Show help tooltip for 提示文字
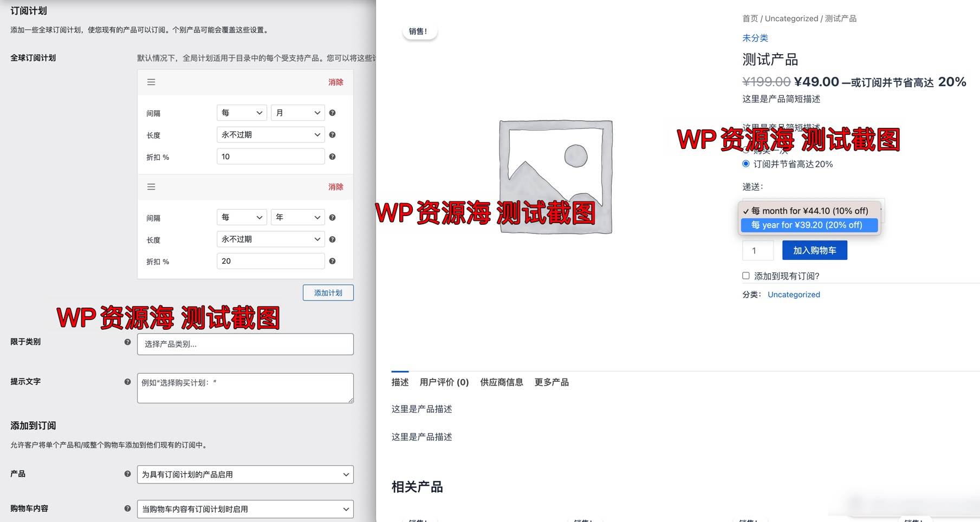 pos(128,382)
